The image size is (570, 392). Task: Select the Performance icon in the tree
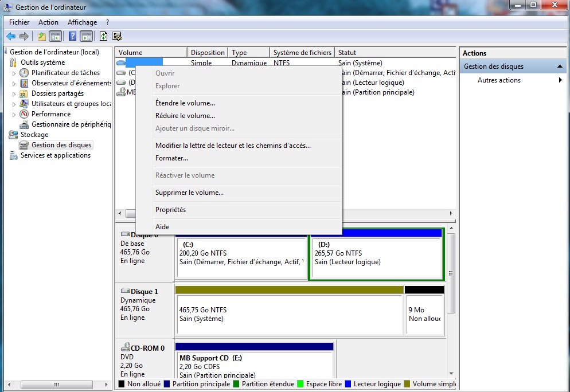click(x=24, y=114)
